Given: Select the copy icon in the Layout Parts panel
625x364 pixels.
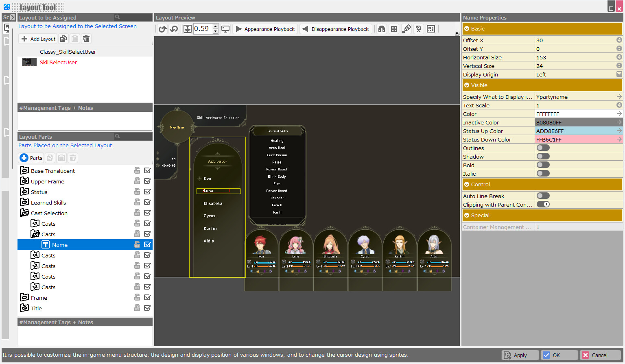Looking at the screenshot, I should [x=50, y=158].
